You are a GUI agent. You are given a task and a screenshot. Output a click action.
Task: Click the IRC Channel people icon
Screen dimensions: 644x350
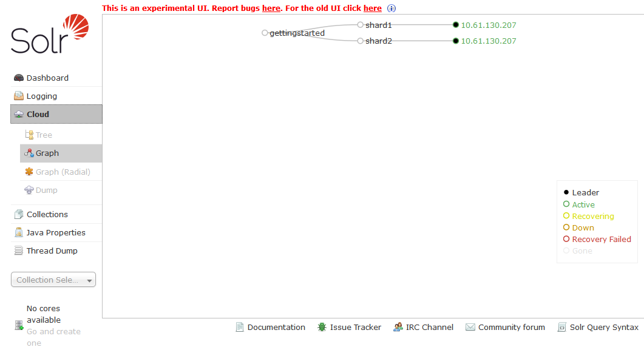coord(398,327)
